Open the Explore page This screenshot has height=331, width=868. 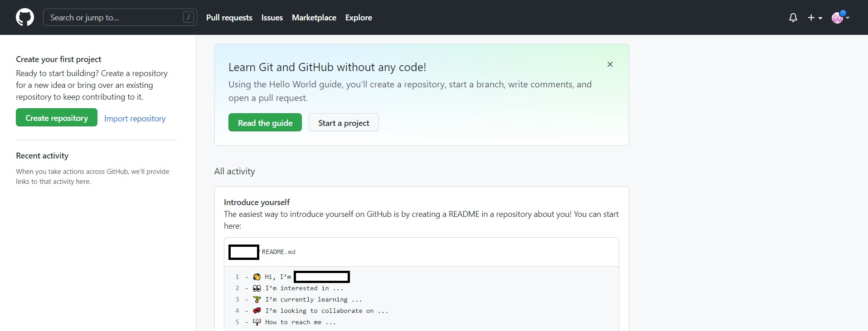359,18
